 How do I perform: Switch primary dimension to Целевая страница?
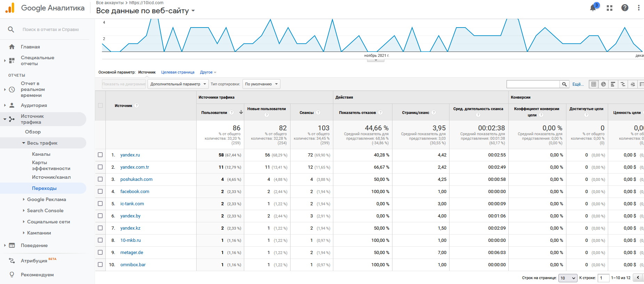(178, 72)
